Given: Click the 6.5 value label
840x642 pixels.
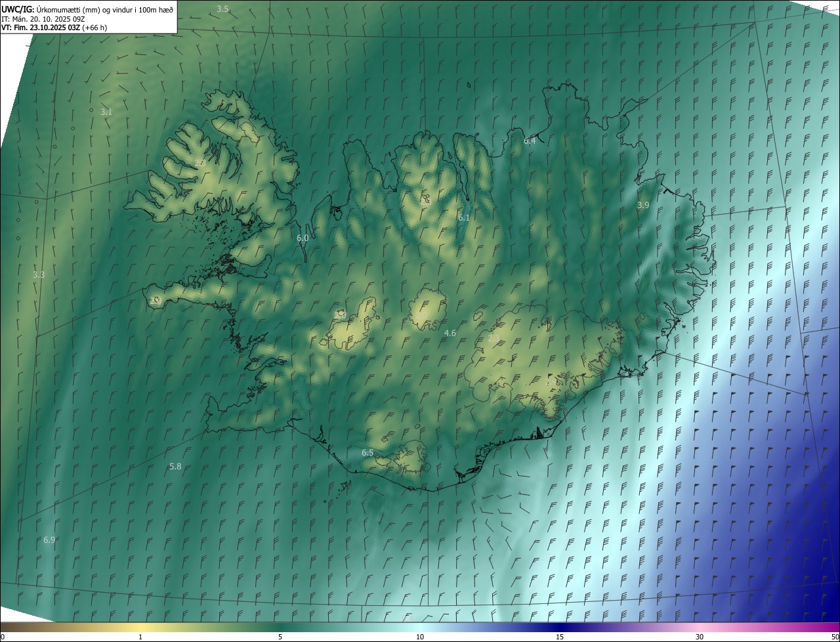Looking at the screenshot, I should (367, 453).
